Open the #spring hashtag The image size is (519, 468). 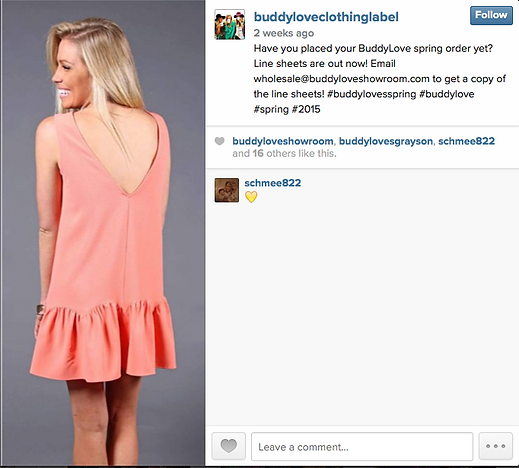click(x=271, y=109)
